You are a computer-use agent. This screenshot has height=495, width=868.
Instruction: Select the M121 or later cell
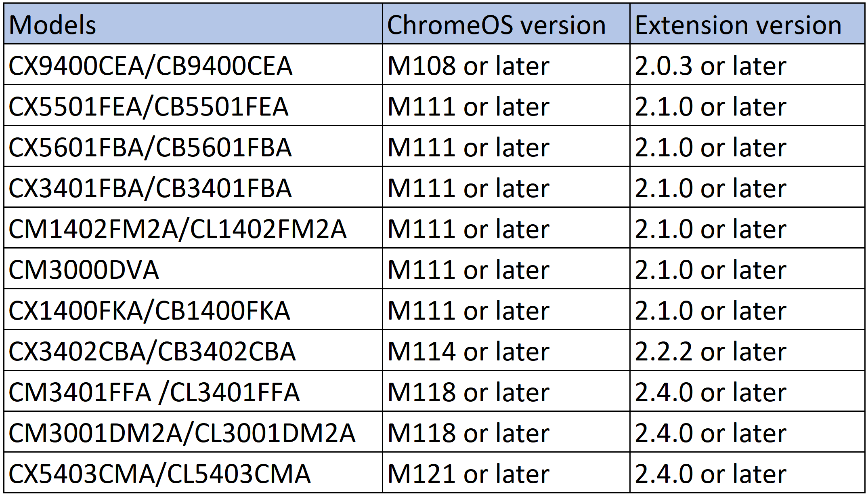click(x=506, y=473)
